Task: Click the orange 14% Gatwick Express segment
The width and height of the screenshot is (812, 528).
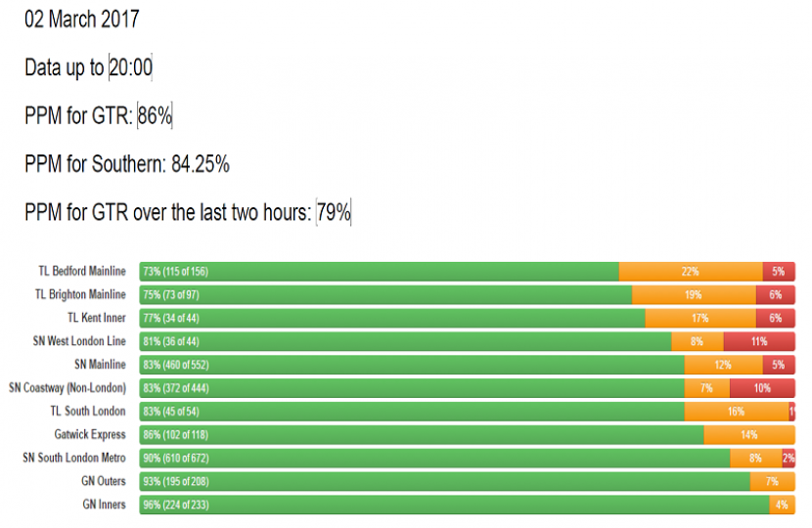Action: (x=749, y=434)
